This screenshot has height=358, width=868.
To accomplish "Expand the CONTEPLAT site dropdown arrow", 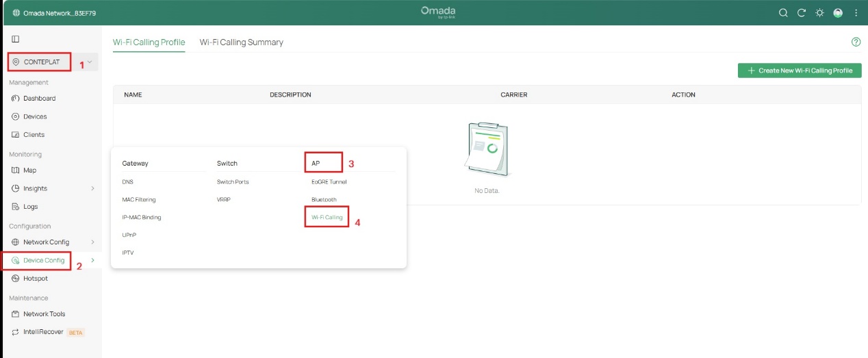I will pyautogui.click(x=90, y=62).
